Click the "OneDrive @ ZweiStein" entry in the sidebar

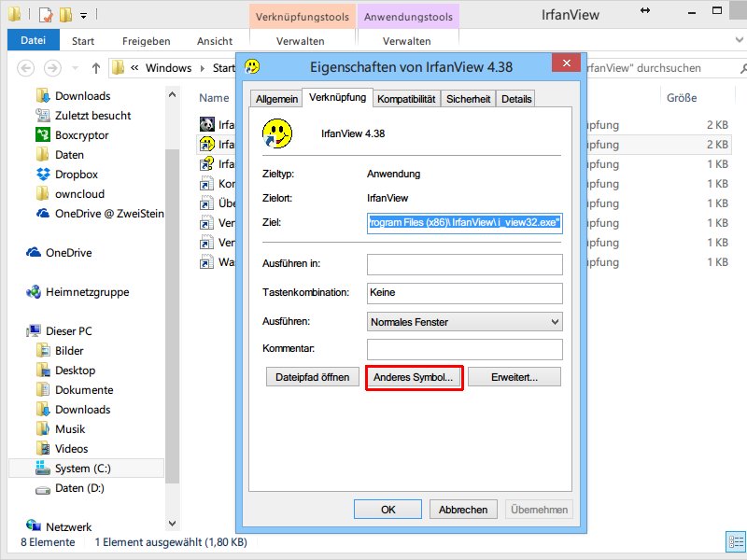coord(109,214)
